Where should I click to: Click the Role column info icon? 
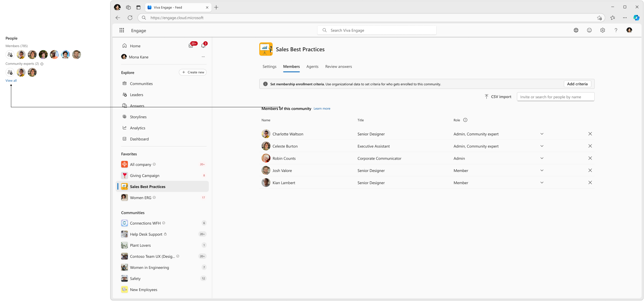pyautogui.click(x=465, y=120)
